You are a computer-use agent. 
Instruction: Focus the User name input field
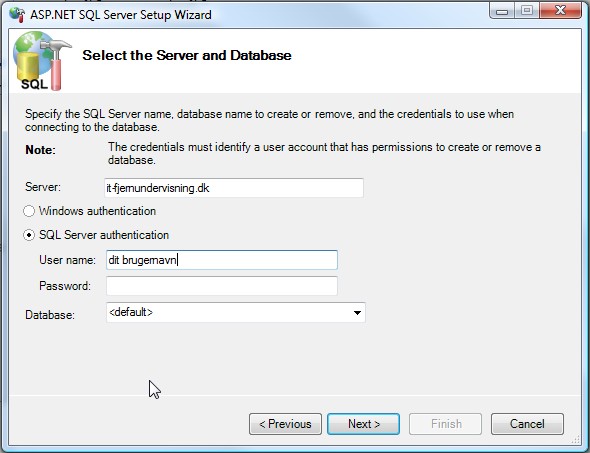click(x=222, y=260)
